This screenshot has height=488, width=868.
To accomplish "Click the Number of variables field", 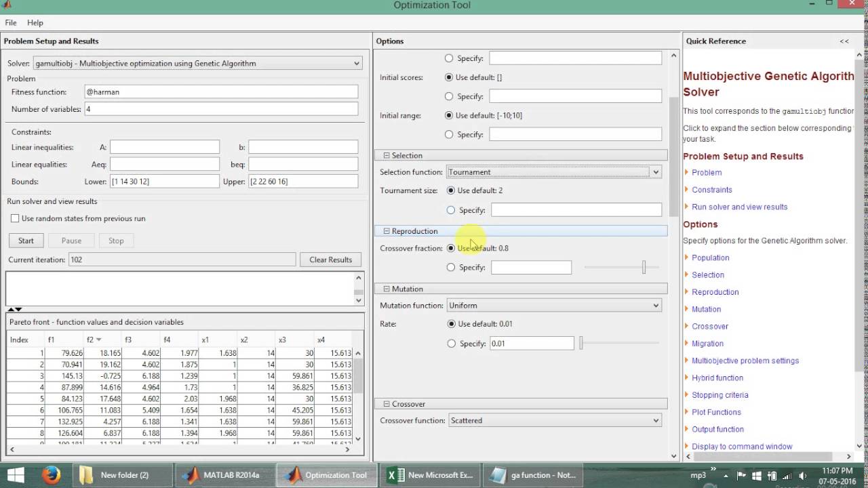I will point(221,109).
